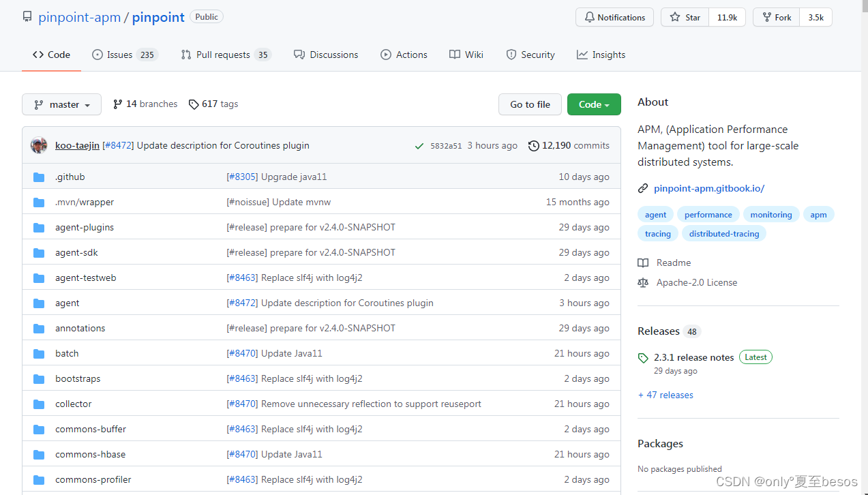Click the folder icon of agent-testweb row
The width and height of the screenshot is (868, 495).
point(39,278)
